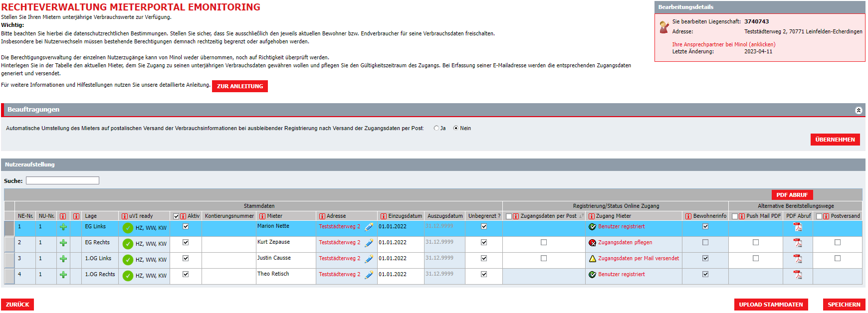Viewport: 868px width, 313px height.
Task: Click the info icon next to Bewohnerinfo header
Action: pos(688,216)
